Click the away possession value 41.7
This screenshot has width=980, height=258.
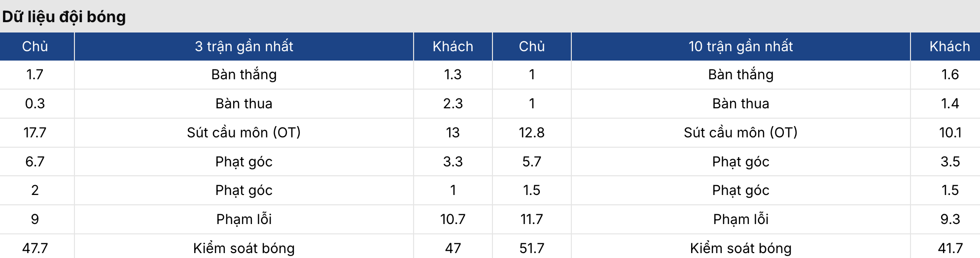(x=950, y=248)
